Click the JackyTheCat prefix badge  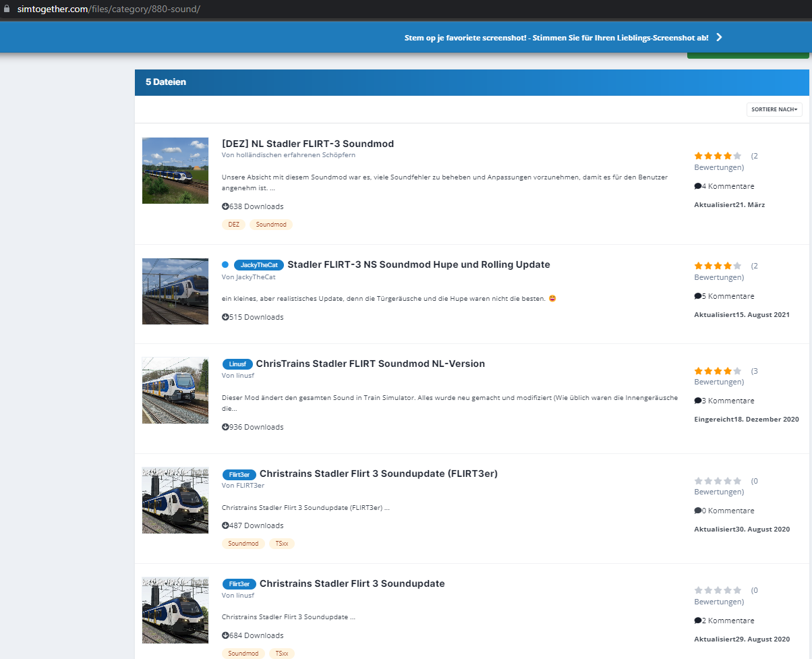(x=259, y=265)
